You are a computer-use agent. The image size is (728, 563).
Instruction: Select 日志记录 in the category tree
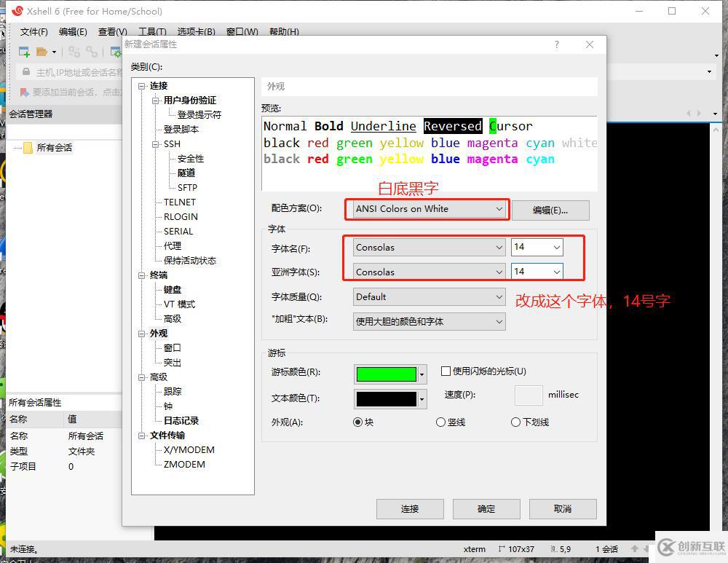[x=181, y=421]
